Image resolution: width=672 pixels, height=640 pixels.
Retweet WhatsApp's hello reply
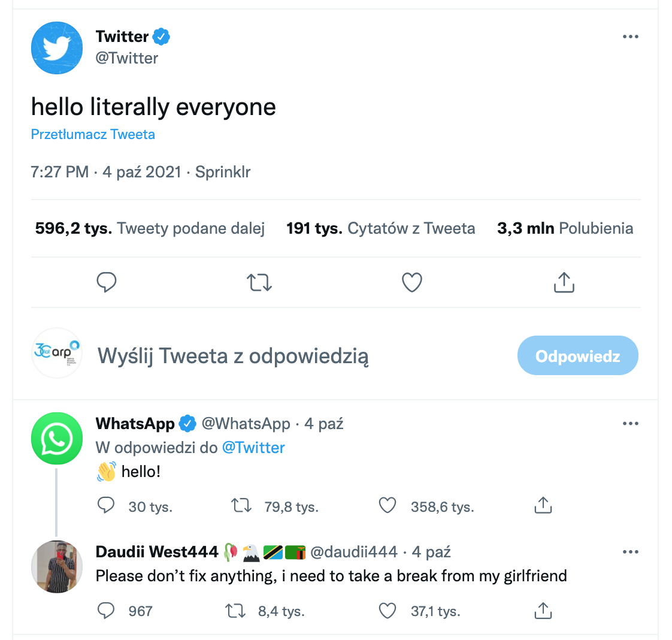(x=241, y=506)
